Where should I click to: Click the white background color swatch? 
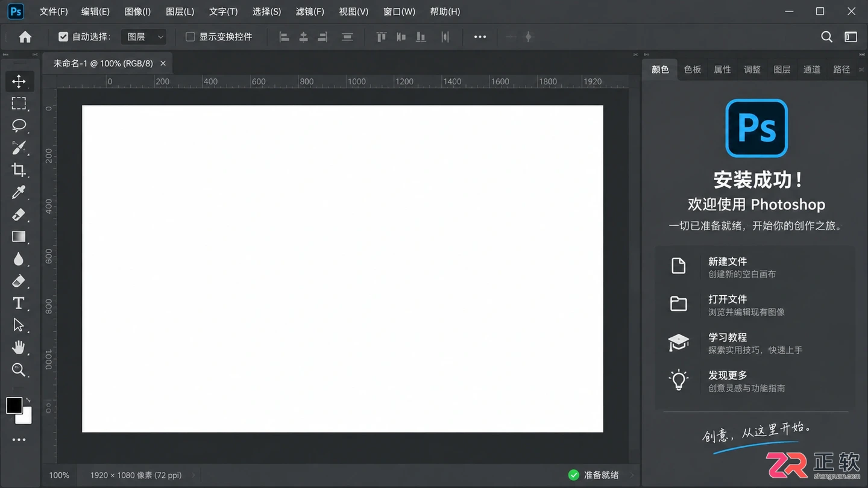tap(27, 419)
